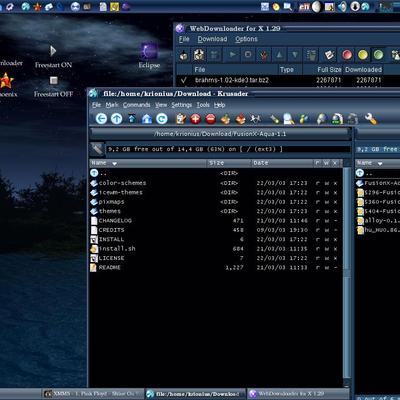Click the delete download icon in WebDownloader
The height and width of the screenshot is (400, 400).
(x=264, y=55)
